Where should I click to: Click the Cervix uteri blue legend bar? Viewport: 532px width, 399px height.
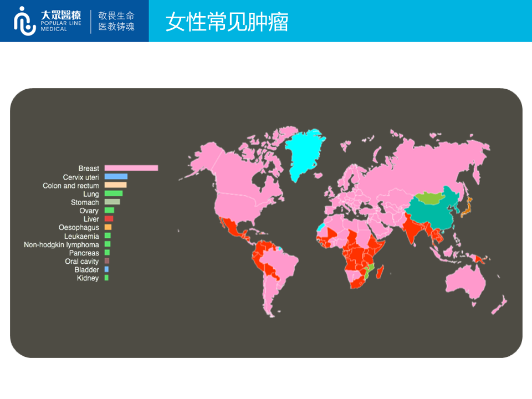pyautogui.click(x=116, y=176)
